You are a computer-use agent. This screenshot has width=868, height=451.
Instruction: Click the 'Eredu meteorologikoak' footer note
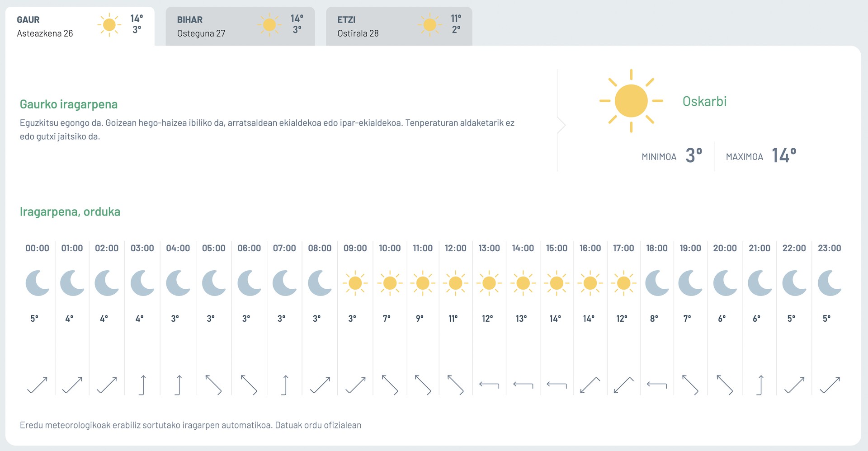click(190, 425)
